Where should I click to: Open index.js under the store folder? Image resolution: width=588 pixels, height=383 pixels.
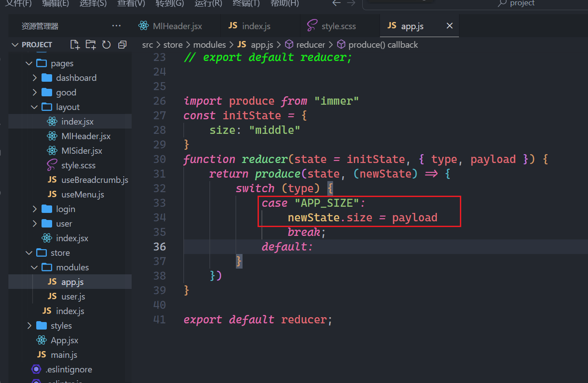70,311
